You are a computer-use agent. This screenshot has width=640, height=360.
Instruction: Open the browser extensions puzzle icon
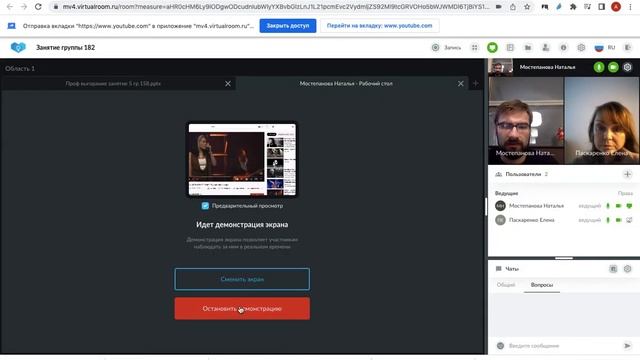pos(573,7)
